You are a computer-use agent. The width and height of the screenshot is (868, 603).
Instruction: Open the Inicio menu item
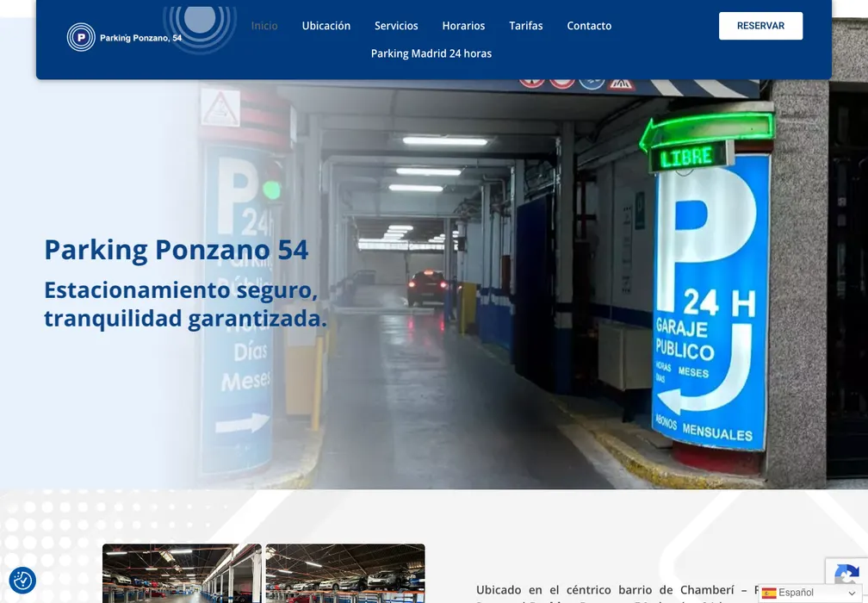[x=264, y=26]
